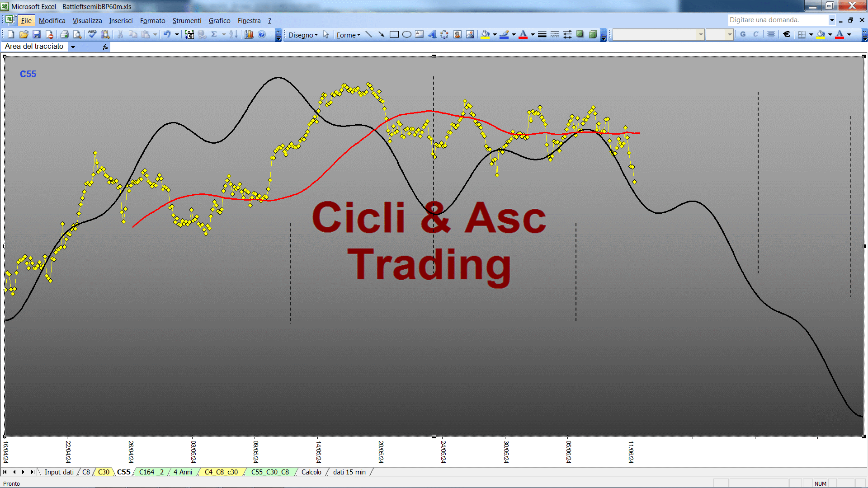
Task: Run the ABC spelling check
Action: (92, 34)
